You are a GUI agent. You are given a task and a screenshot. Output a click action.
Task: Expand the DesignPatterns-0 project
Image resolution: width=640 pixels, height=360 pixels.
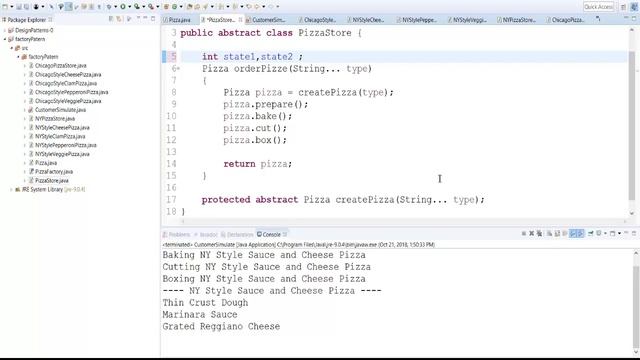(4, 30)
